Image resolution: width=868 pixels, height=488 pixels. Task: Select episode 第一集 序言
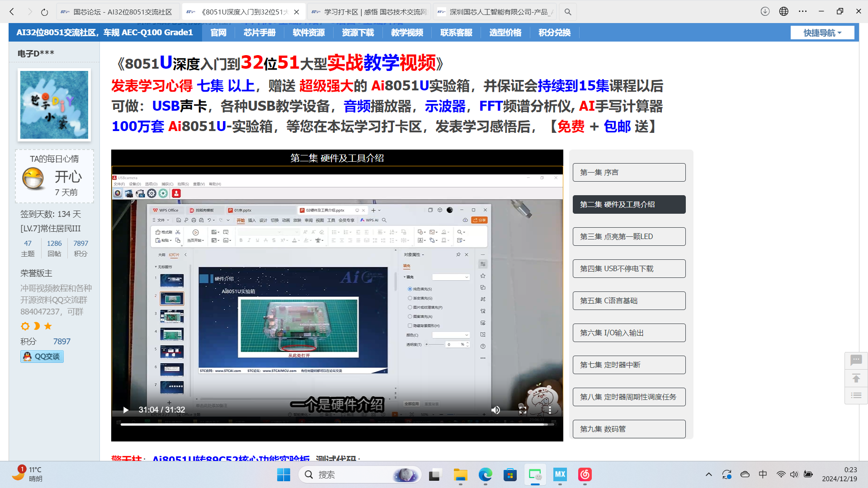pos(629,172)
